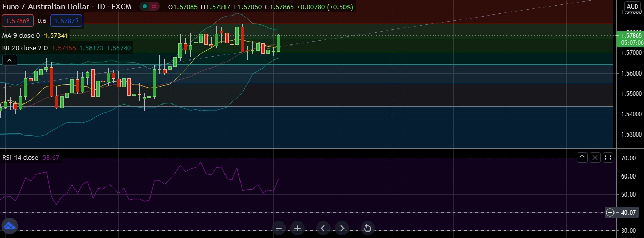The width and height of the screenshot is (644, 238).
Task: Click the 60.00 level on RSI scale
Action: point(628,176)
